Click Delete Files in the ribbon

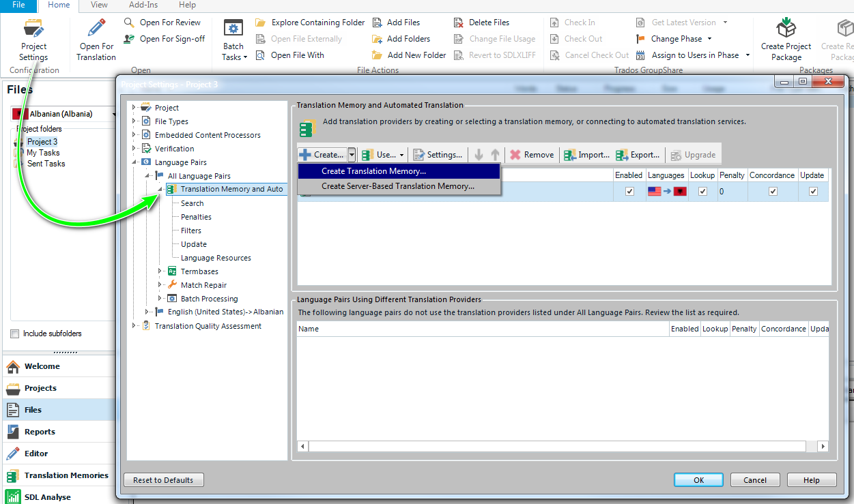click(481, 23)
